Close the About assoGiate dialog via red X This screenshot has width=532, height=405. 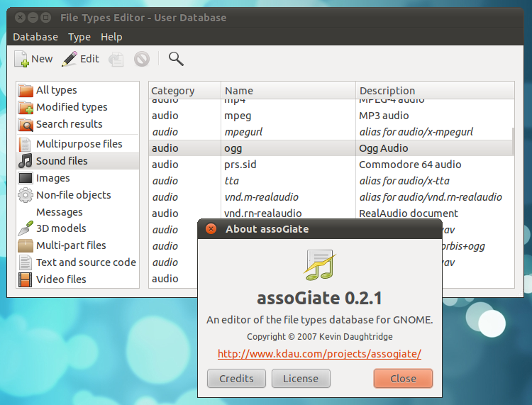tap(211, 229)
